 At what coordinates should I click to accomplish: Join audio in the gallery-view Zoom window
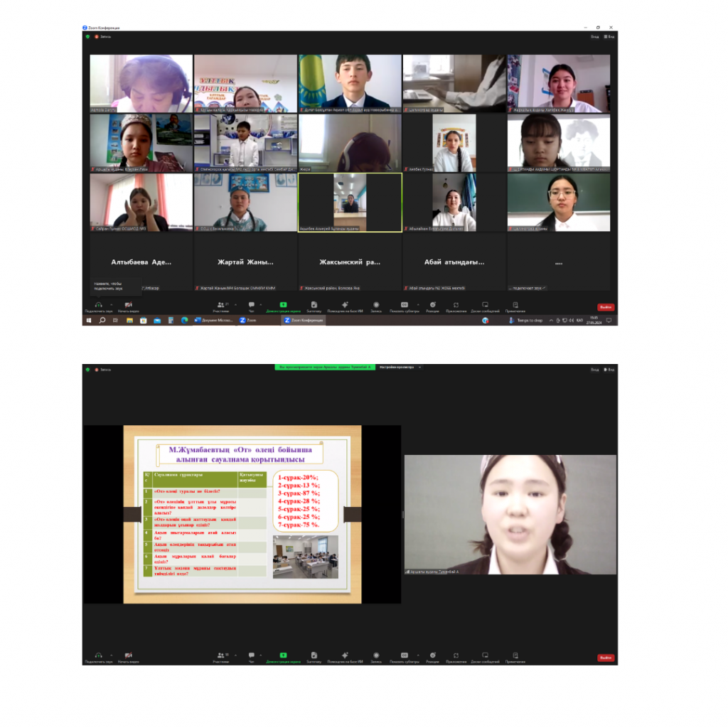(x=98, y=307)
